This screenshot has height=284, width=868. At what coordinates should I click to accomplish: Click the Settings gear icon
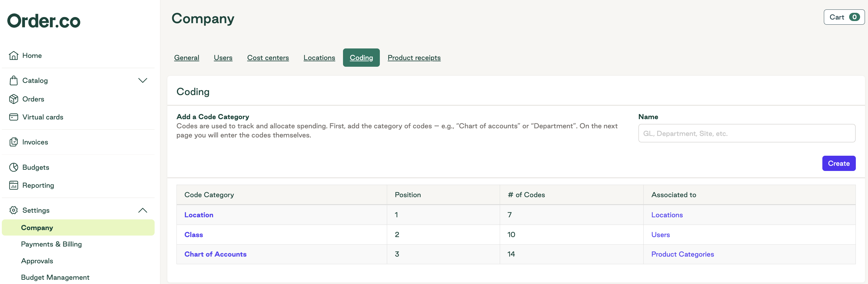(x=13, y=210)
